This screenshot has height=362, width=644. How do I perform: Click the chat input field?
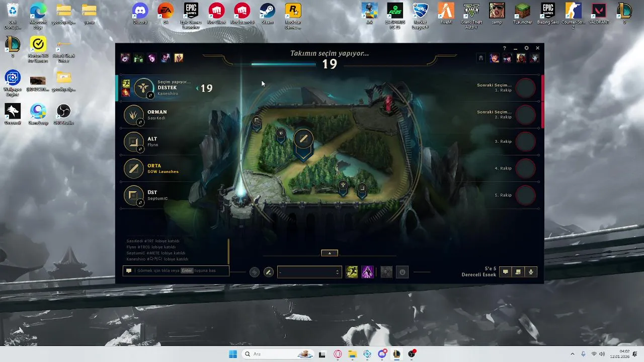point(176,270)
